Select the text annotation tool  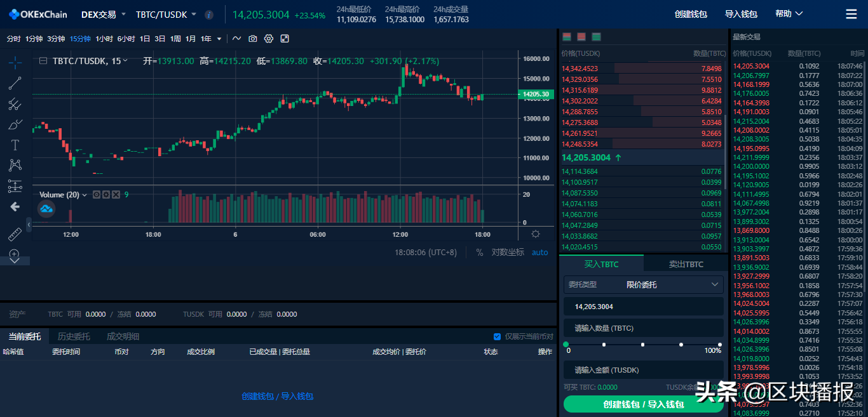(15, 145)
